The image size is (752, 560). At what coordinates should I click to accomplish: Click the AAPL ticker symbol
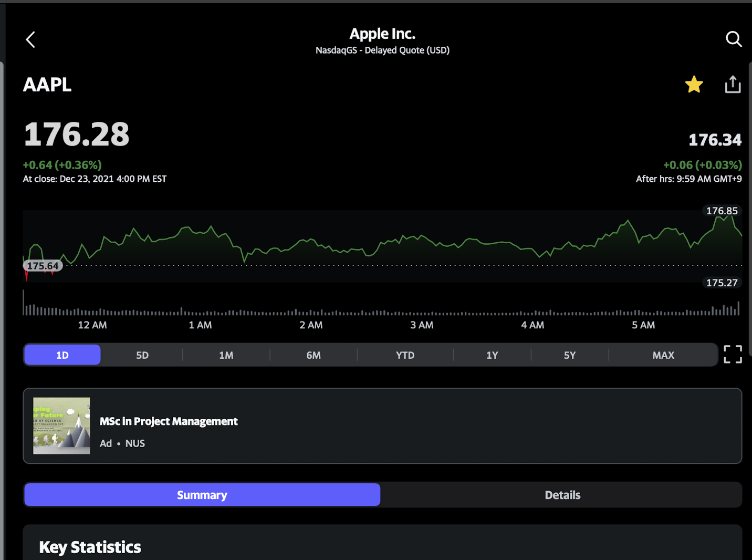pyautogui.click(x=47, y=85)
